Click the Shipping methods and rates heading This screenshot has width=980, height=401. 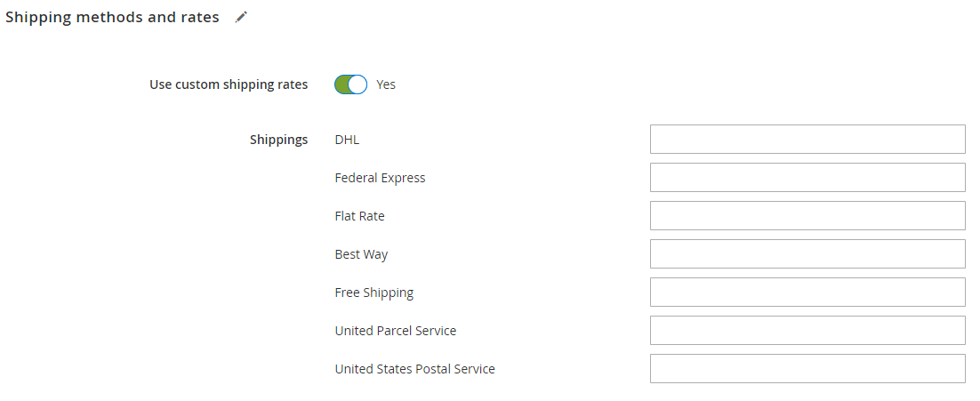pyautogui.click(x=113, y=18)
